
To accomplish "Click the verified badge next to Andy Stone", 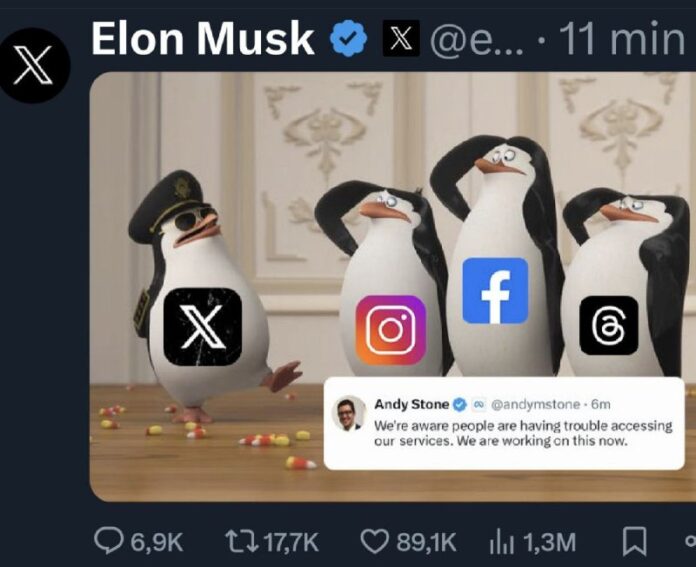I will pos(459,404).
